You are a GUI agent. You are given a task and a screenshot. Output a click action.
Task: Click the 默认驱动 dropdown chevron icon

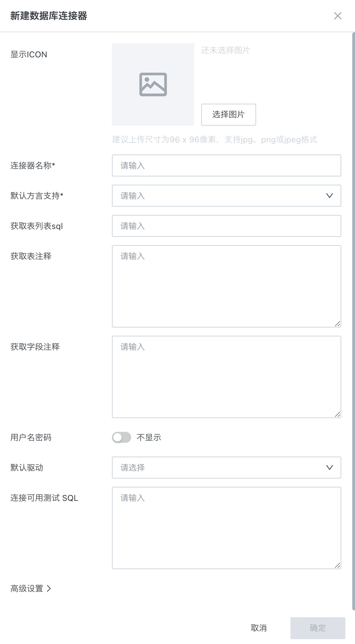(330, 468)
